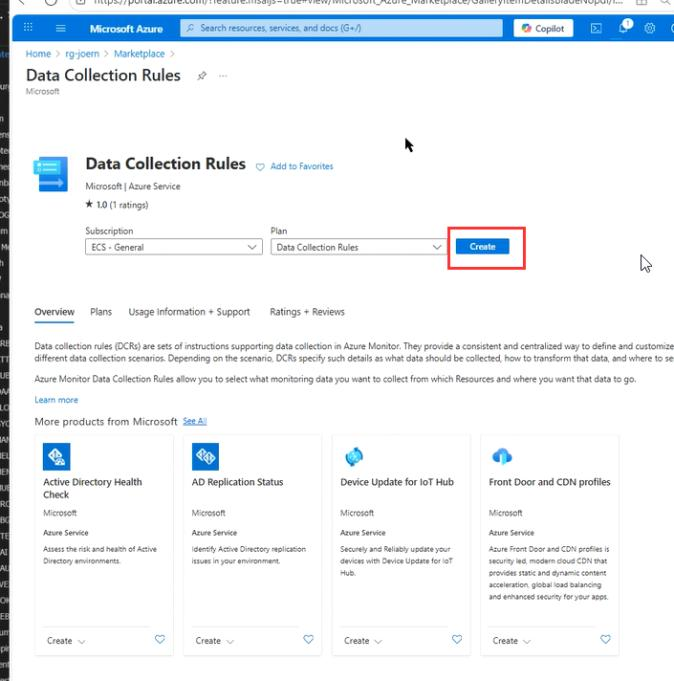
Task: Click the 1.0 (1 ratings) star rating
Action: (116, 205)
